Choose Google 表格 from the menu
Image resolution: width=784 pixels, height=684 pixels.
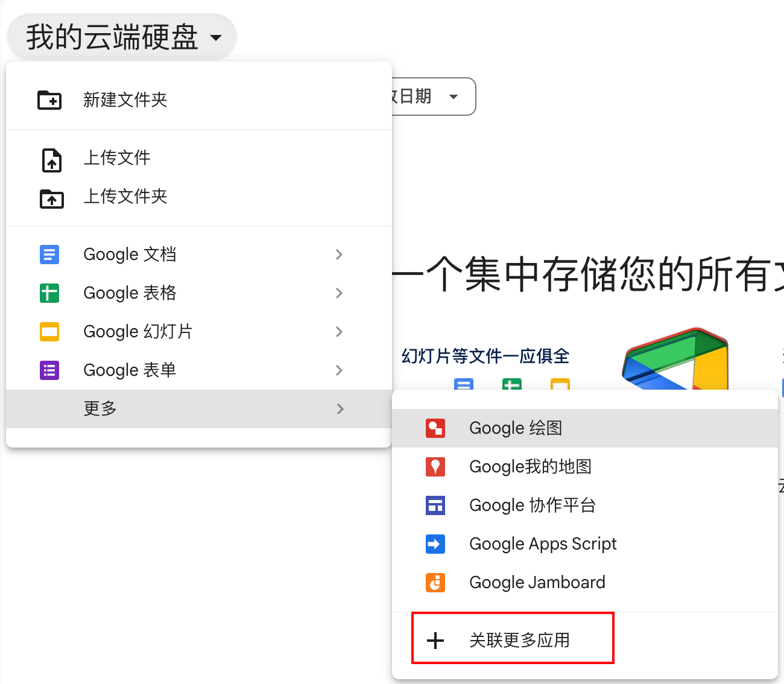click(199, 293)
